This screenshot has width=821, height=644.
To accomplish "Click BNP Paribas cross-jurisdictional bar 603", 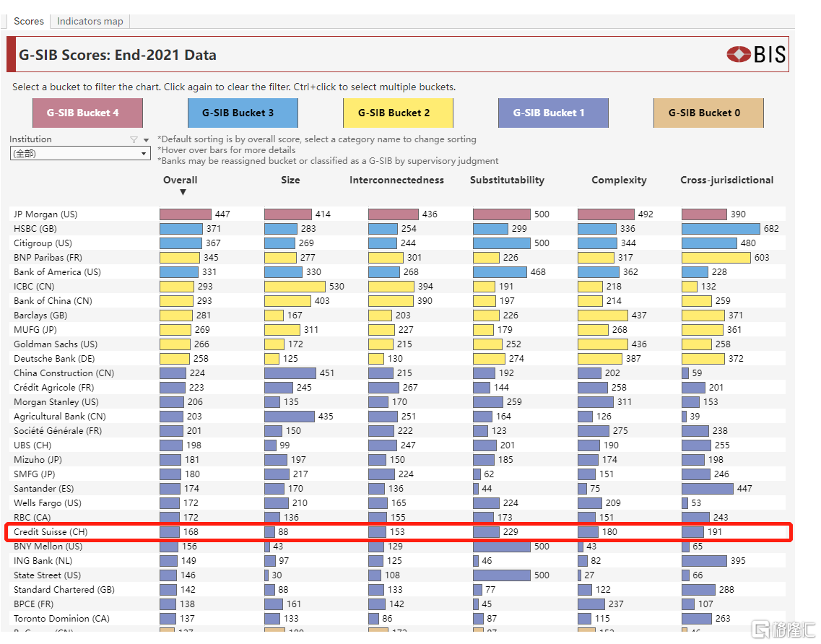I will click(716, 258).
